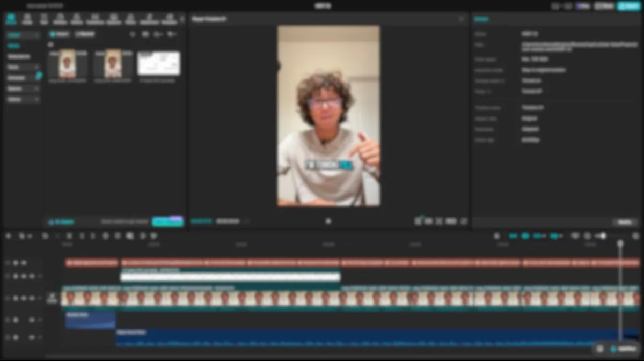Click the Modify button in Details panel

[625, 222]
